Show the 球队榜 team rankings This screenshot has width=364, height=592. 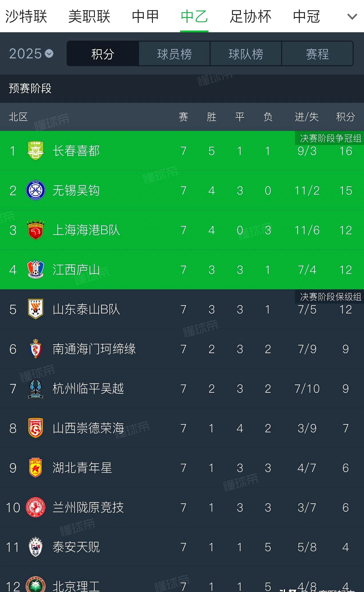(246, 54)
